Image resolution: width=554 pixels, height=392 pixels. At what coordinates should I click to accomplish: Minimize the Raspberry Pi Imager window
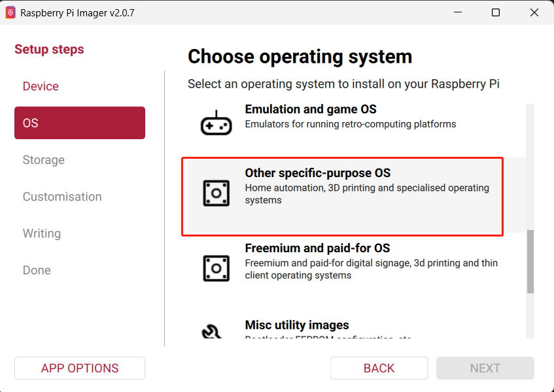coord(458,12)
